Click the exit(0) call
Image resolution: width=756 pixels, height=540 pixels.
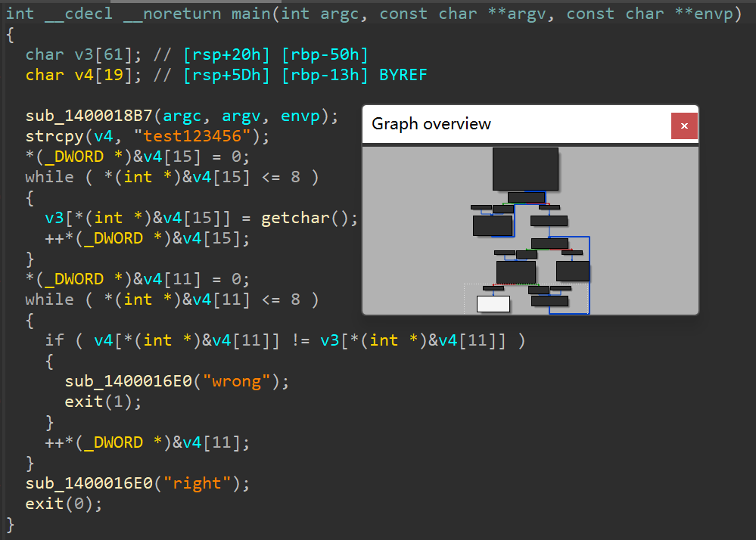(x=45, y=504)
